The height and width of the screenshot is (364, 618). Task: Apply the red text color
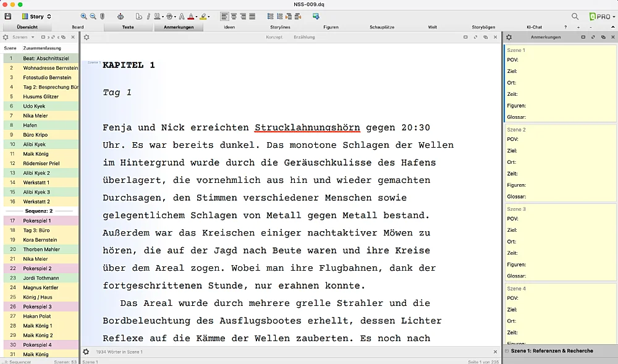[x=191, y=16]
